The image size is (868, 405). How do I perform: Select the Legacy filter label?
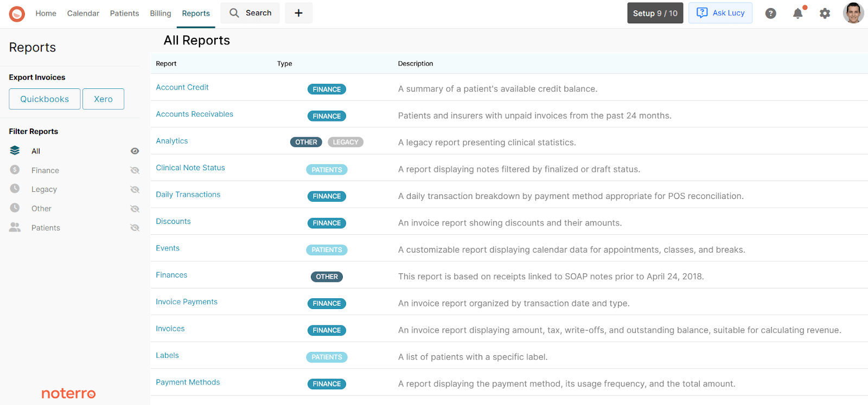tap(44, 189)
